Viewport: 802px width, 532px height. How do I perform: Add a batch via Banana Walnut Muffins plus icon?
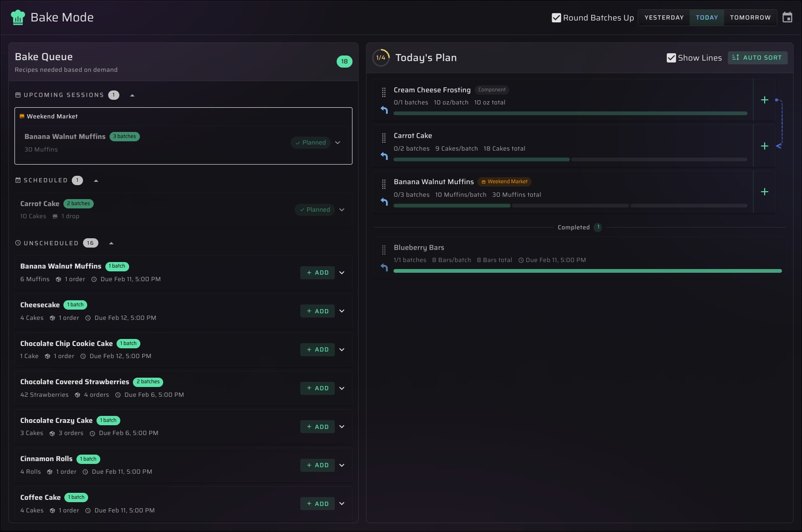[x=765, y=191]
